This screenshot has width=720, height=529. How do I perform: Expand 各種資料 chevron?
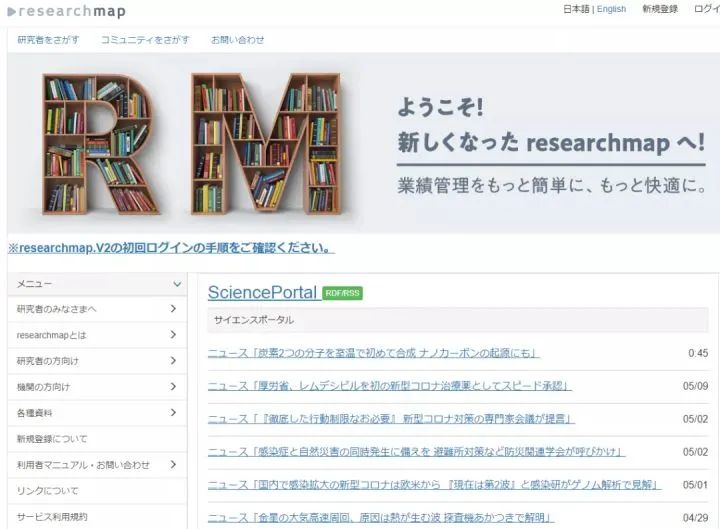click(173, 412)
